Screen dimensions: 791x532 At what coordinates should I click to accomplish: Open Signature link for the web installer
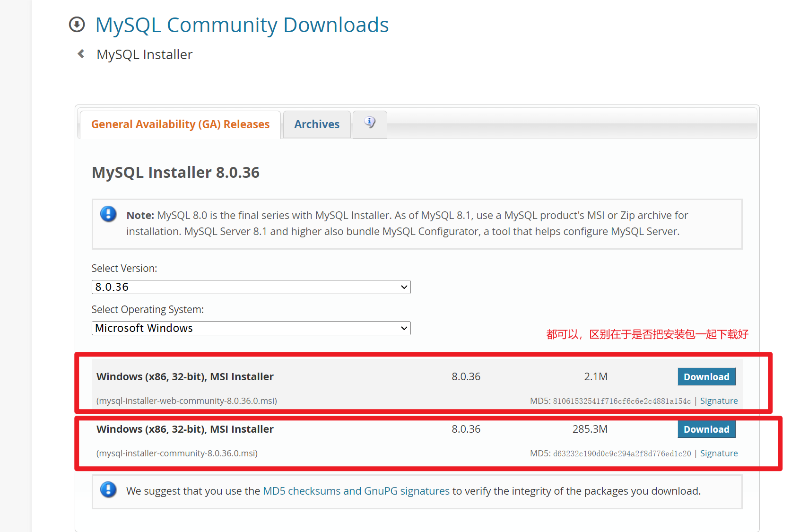(x=719, y=401)
